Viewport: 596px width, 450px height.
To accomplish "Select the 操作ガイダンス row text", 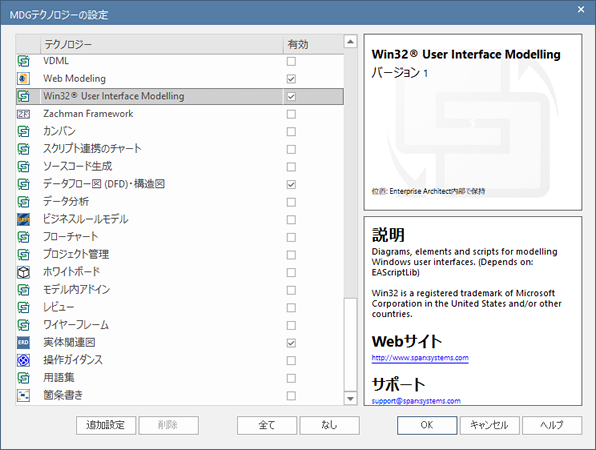I will (73, 360).
